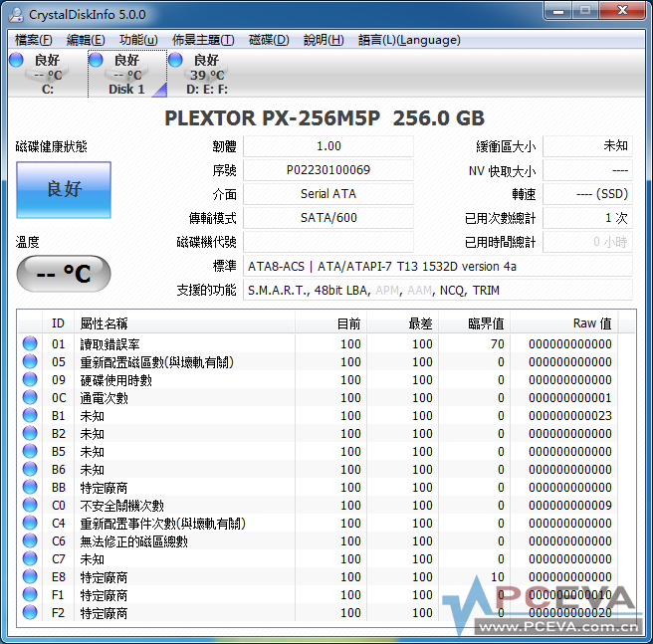Click the status orb for attribute B6

[x=30, y=469]
